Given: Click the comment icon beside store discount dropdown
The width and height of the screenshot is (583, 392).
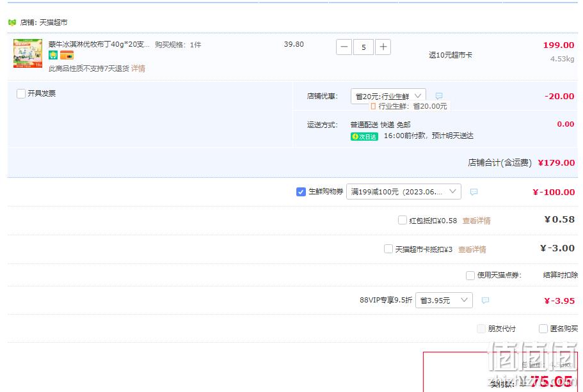Looking at the screenshot, I should point(439,96).
